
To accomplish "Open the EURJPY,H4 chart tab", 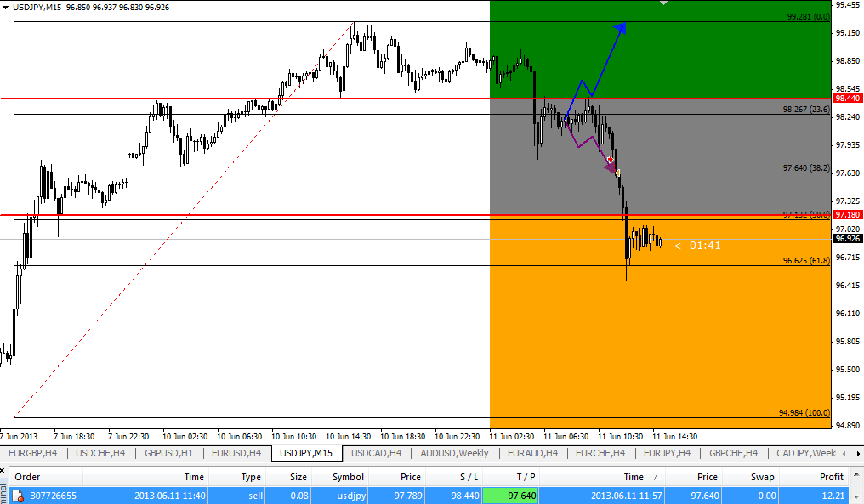I will (x=667, y=453).
